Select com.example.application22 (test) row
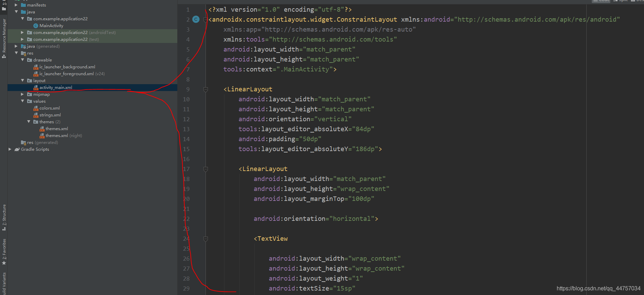 92,39
